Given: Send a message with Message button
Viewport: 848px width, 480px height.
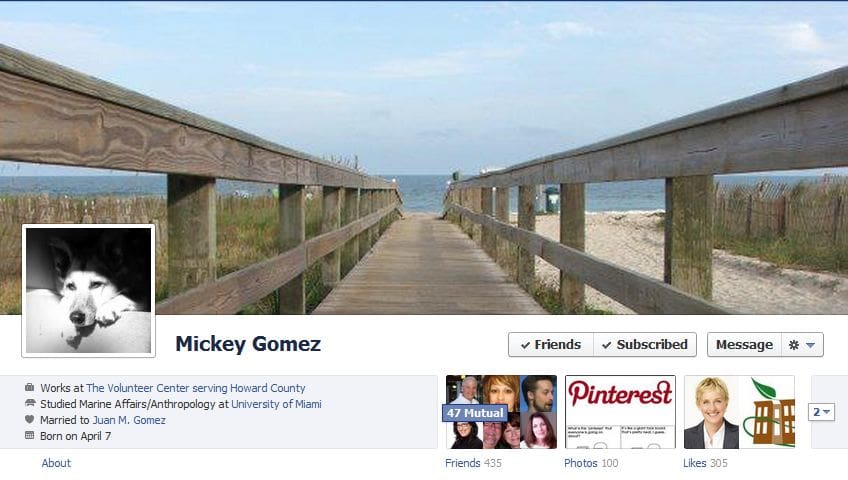Looking at the screenshot, I should [744, 345].
